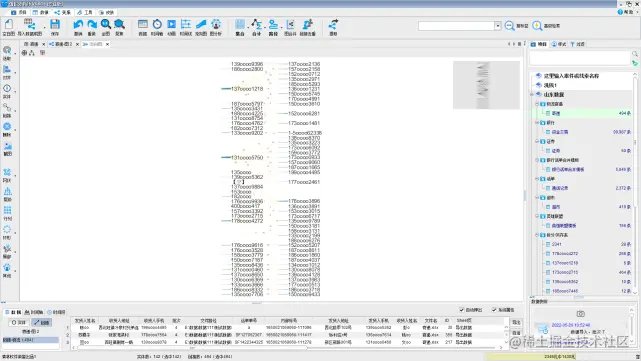641x361 pixels.
Task: Close the third document tab
Action: [x=108, y=44]
